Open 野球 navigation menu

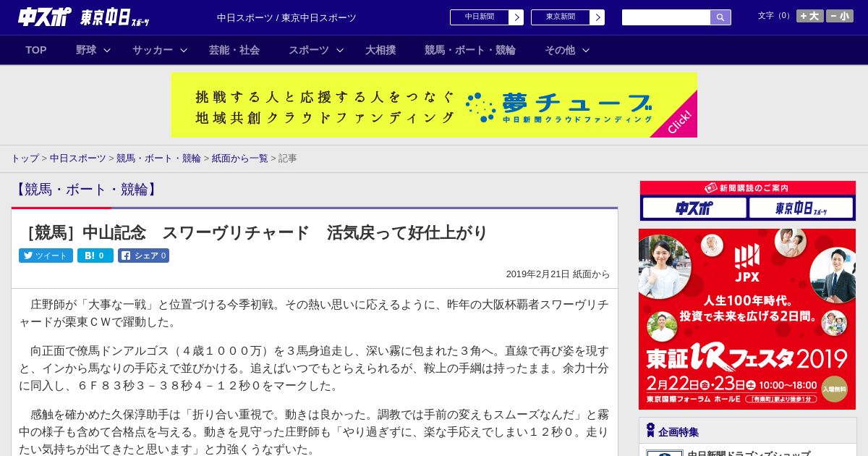pyautogui.click(x=86, y=50)
